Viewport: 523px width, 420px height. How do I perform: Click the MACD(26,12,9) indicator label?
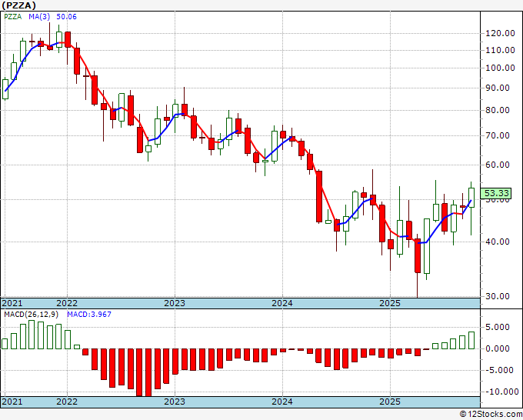point(32,315)
